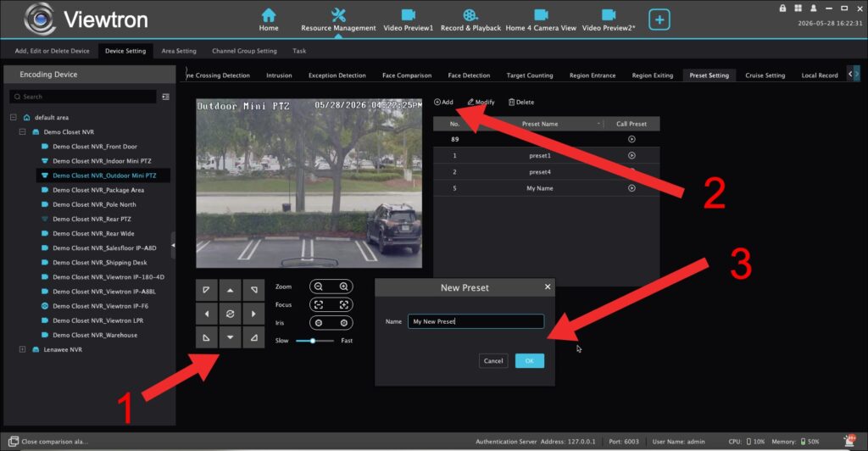This screenshot has width=868, height=451.
Task: Open Home 4 Camera View tab
Action: pyautogui.click(x=541, y=19)
